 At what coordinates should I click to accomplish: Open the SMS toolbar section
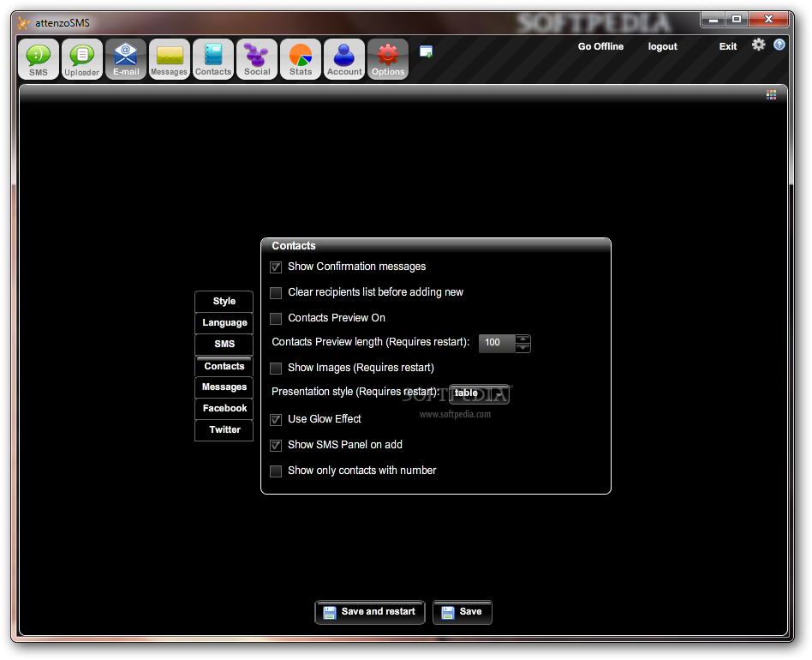39,59
